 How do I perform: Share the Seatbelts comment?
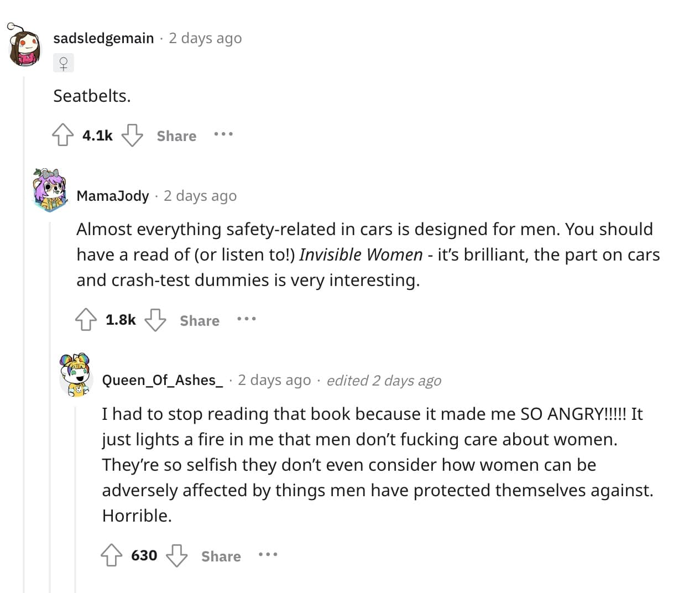[x=176, y=136]
